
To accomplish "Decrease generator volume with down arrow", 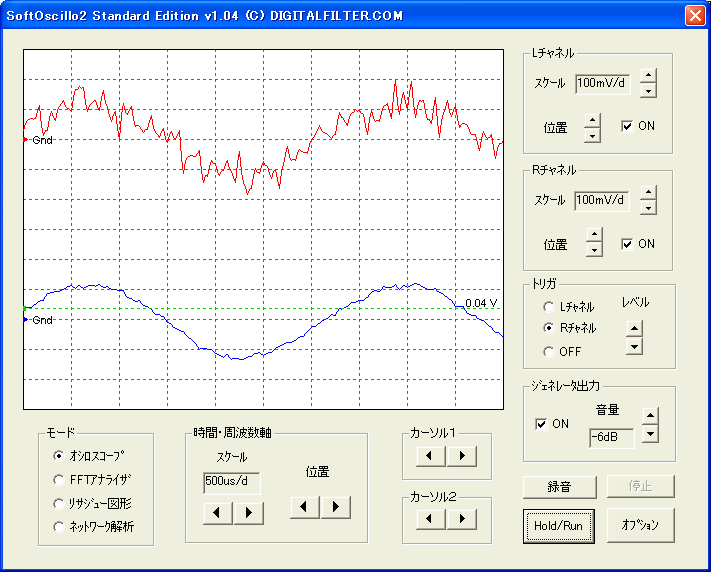I will click(x=650, y=434).
